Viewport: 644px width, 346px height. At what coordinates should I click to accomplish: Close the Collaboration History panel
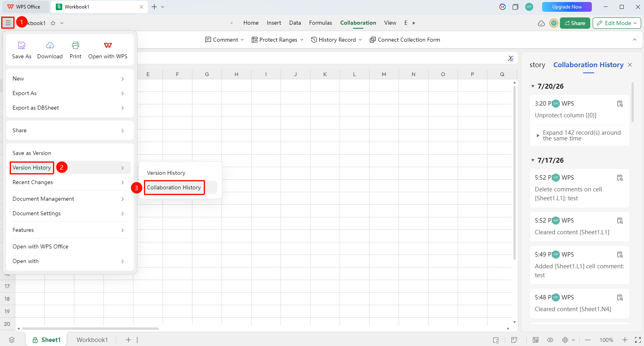pyautogui.click(x=630, y=65)
